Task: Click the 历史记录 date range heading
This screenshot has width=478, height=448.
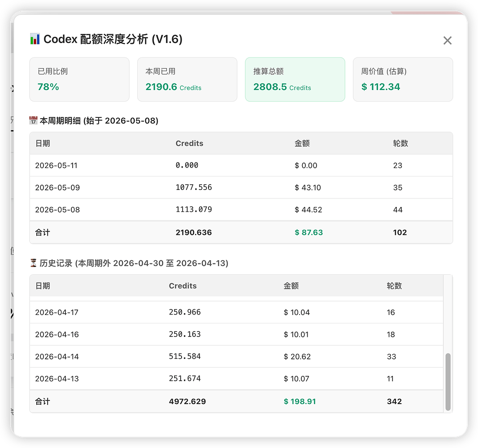Action: click(x=134, y=263)
